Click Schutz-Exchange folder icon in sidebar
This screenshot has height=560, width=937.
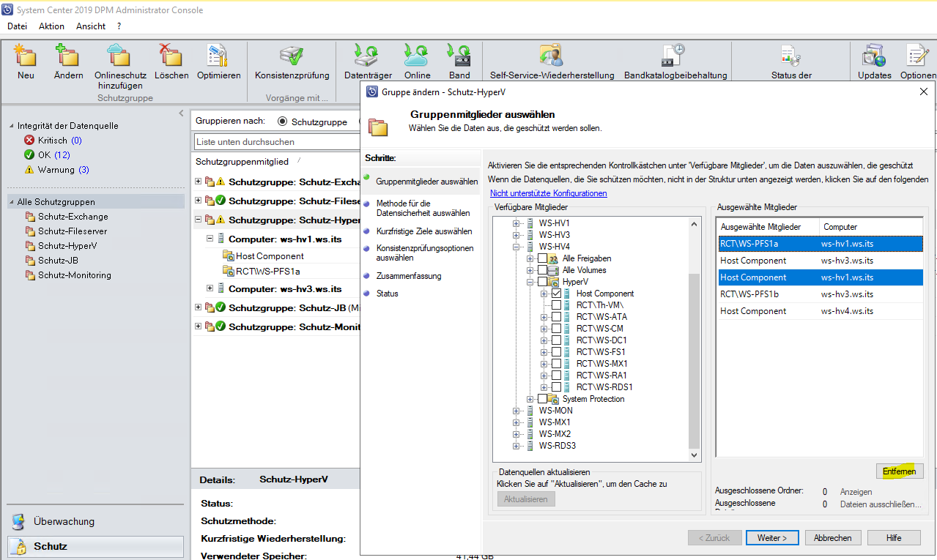pyautogui.click(x=30, y=217)
